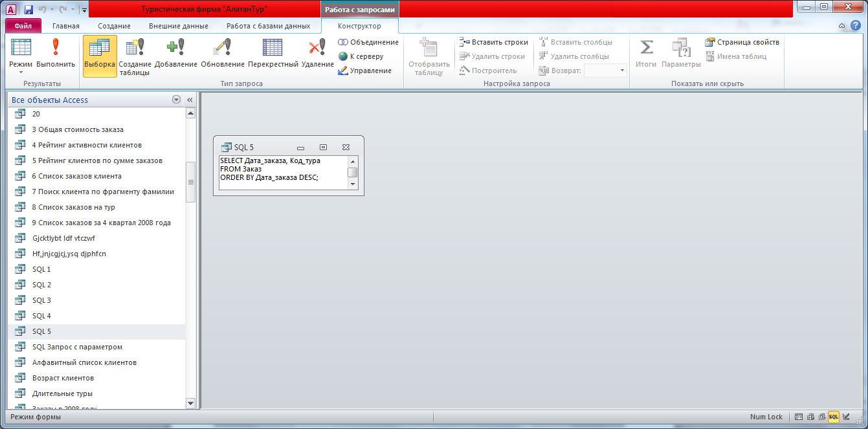Select '7 Поиск клиента по фрагменту фамилии'
Image resolution: width=868 pixels, height=429 pixels.
(97, 192)
